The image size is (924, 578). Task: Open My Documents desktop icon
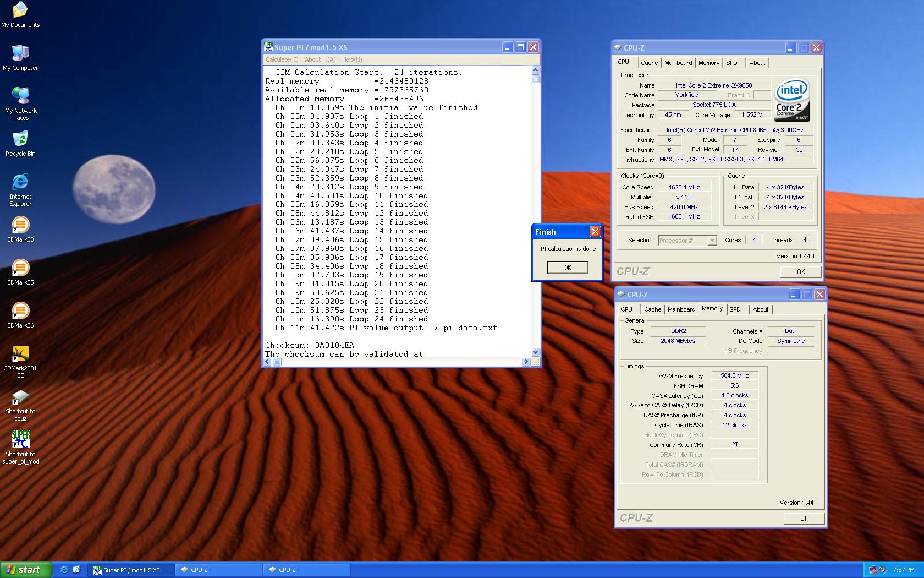(x=20, y=15)
